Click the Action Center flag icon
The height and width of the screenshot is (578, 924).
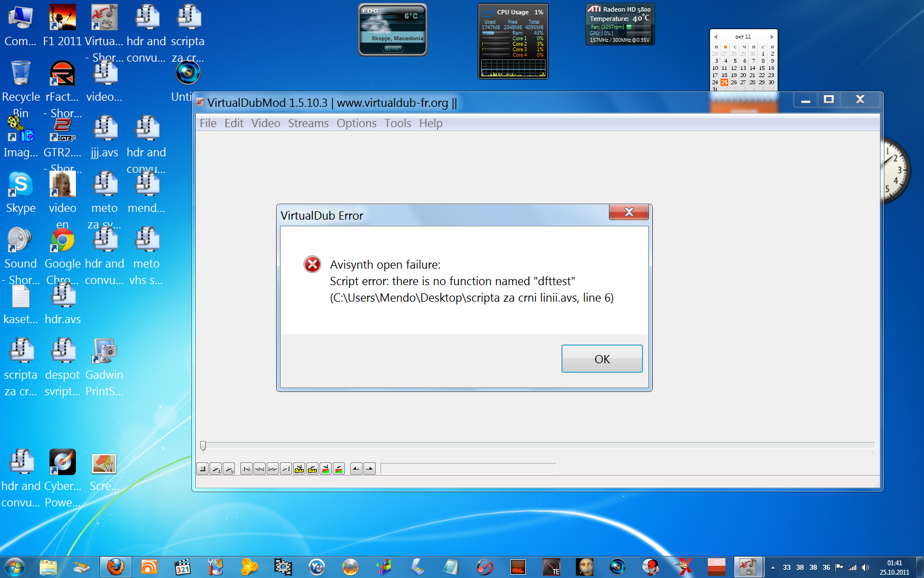click(839, 568)
